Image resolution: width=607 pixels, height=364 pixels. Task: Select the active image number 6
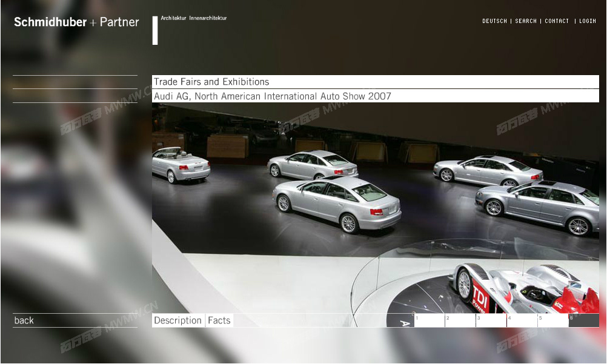584,320
